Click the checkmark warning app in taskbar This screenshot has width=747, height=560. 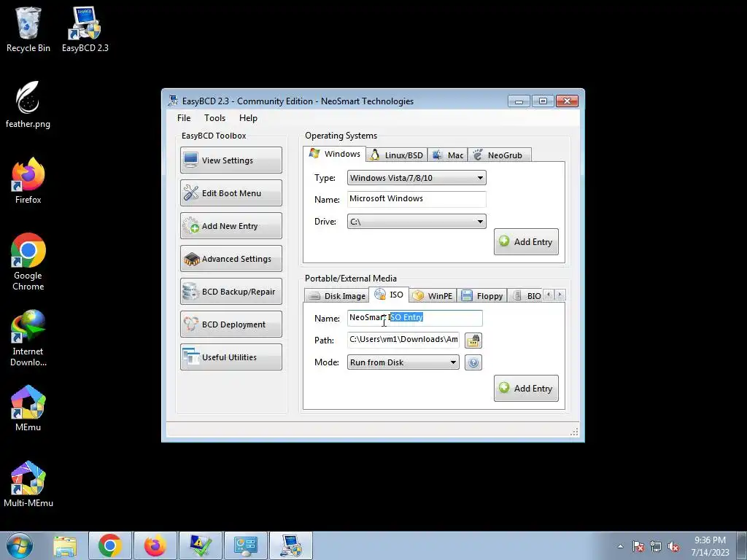click(x=201, y=545)
